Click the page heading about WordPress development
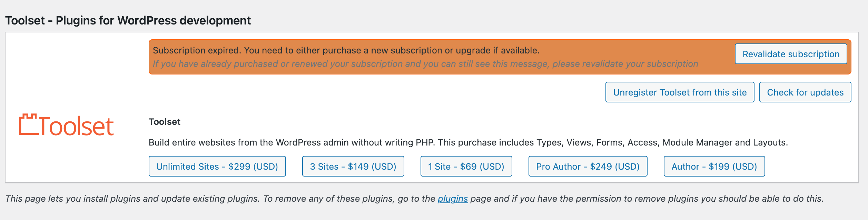This screenshot has width=868, height=220. pyautogui.click(x=128, y=20)
